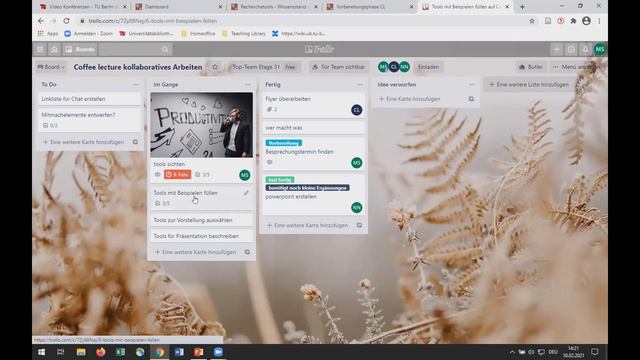This screenshot has height=360, width=640.
Task: Click the CL member avatar in board bar
Action: pyautogui.click(x=393, y=67)
